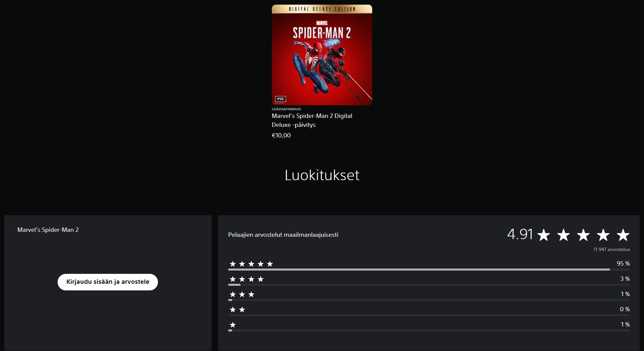The width and height of the screenshot is (644, 351).
Task: Click the three-star rating row icons
Action: (242, 294)
